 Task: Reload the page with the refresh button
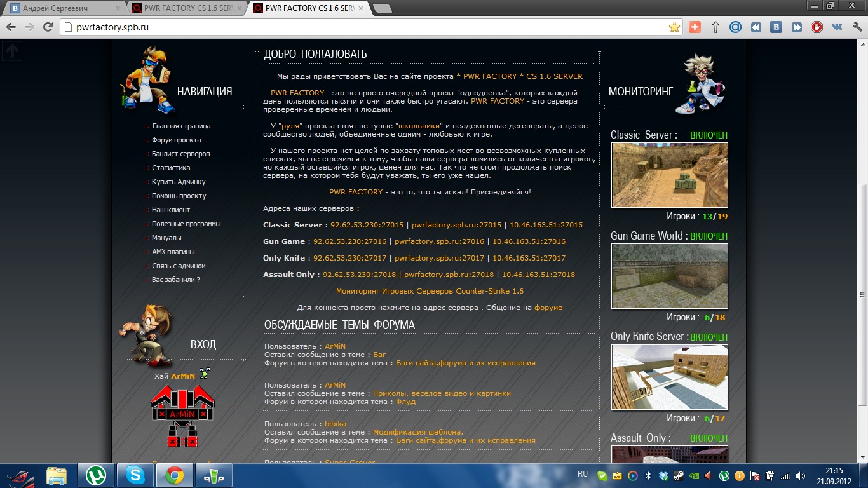(x=48, y=27)
